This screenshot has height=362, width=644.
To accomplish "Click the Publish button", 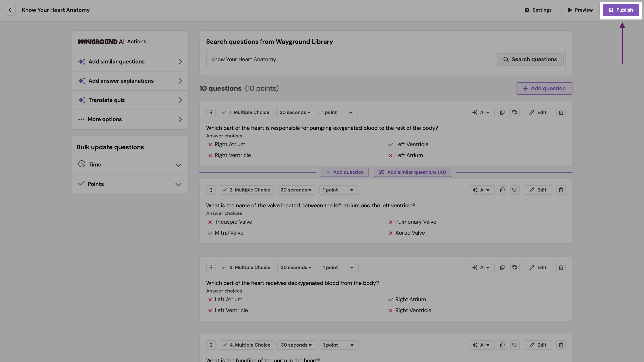I will pyautogui.click(x=621, y=10).
